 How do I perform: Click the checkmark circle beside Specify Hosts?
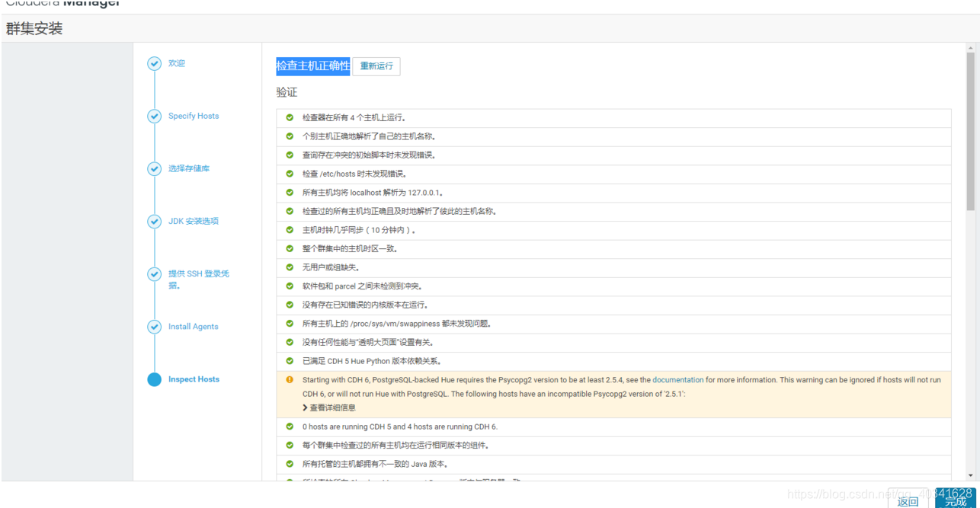click(155, 117)
